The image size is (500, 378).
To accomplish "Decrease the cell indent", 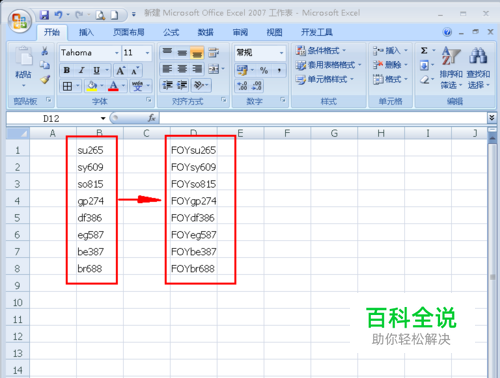I will coord(167,85).
